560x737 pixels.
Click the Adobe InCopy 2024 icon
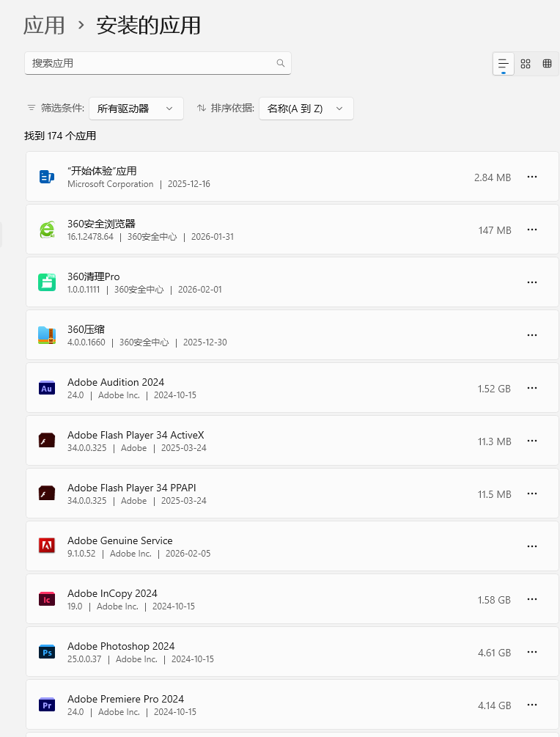click(47, 599)
